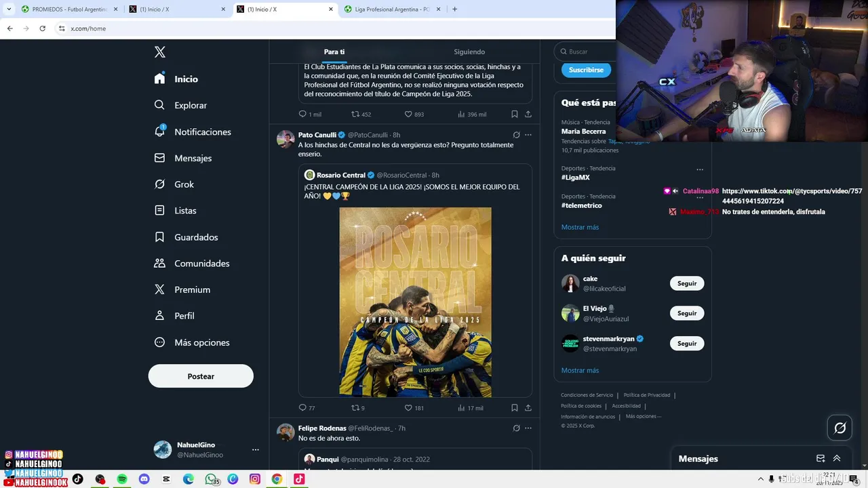Open Premium in the sidebar
The width and height of the screenshot is (868, 488).
(x=182, y=289)
